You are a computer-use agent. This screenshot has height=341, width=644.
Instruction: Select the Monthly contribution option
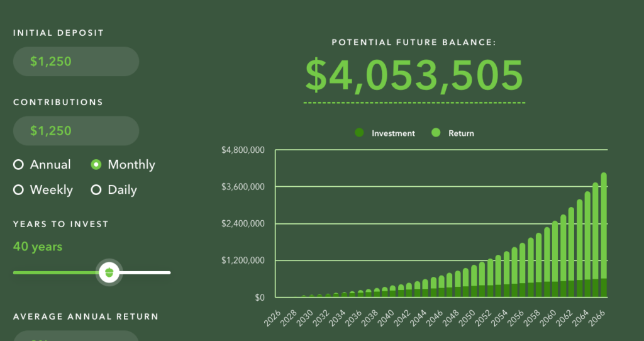pos(96,165)
